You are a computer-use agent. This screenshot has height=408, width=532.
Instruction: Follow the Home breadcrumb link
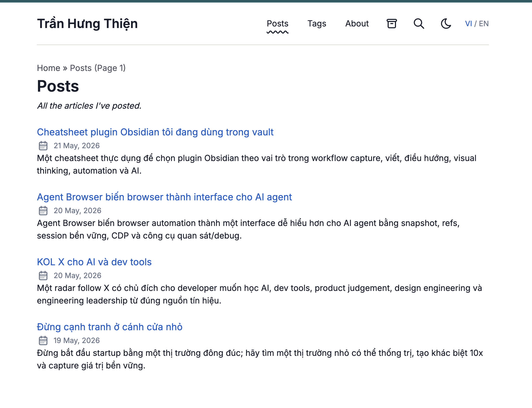tap(49, 68)
